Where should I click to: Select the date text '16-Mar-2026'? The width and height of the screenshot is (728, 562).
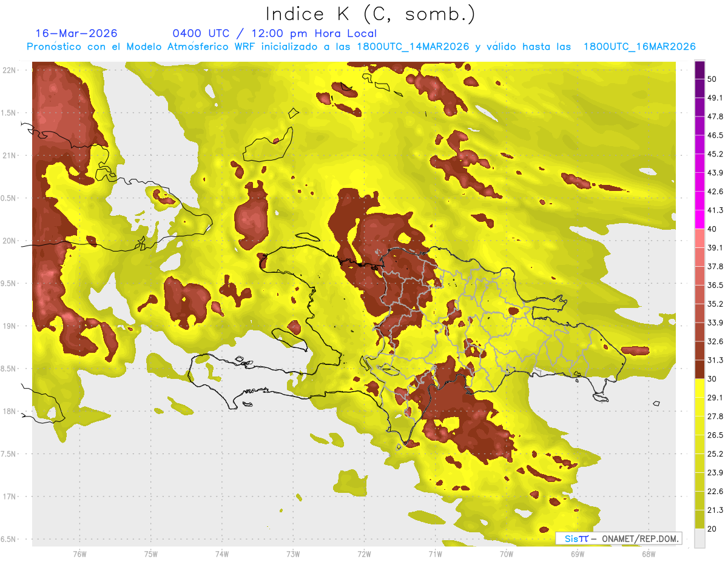pos(76,33)
